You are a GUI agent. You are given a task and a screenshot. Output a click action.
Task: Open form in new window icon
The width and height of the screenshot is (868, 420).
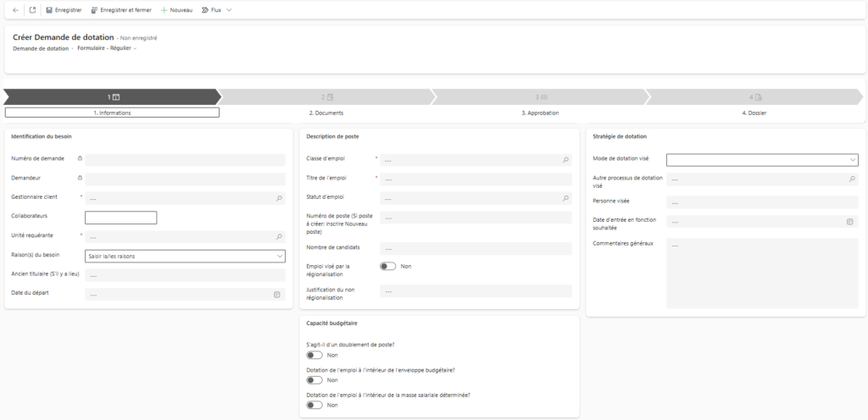point(32,10)
